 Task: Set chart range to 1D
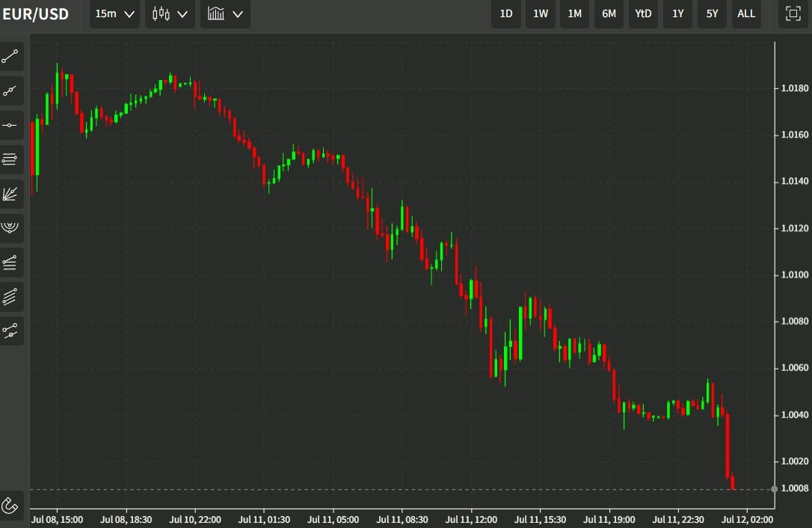click(506, 13)
